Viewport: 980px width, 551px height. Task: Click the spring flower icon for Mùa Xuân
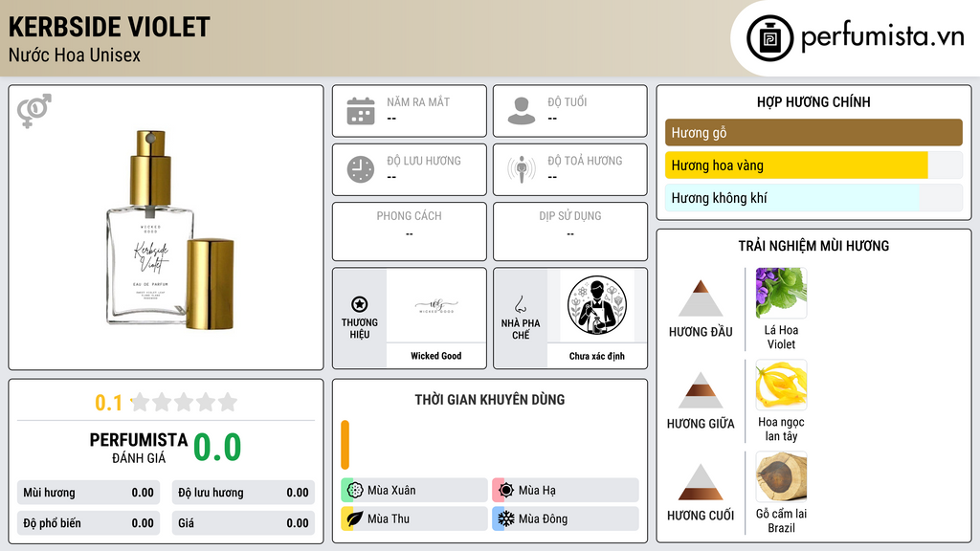354,491
